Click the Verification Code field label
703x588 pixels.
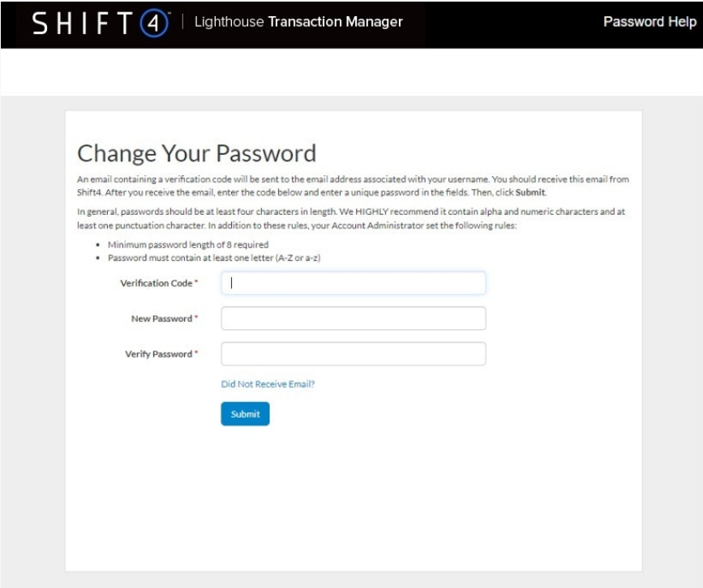coord(156,283)
